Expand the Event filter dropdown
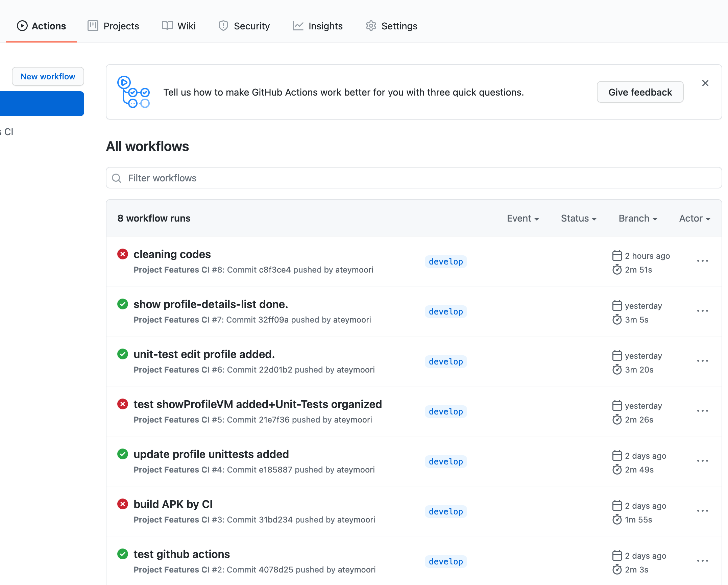728x585 pixels. (x=523, y=219)
